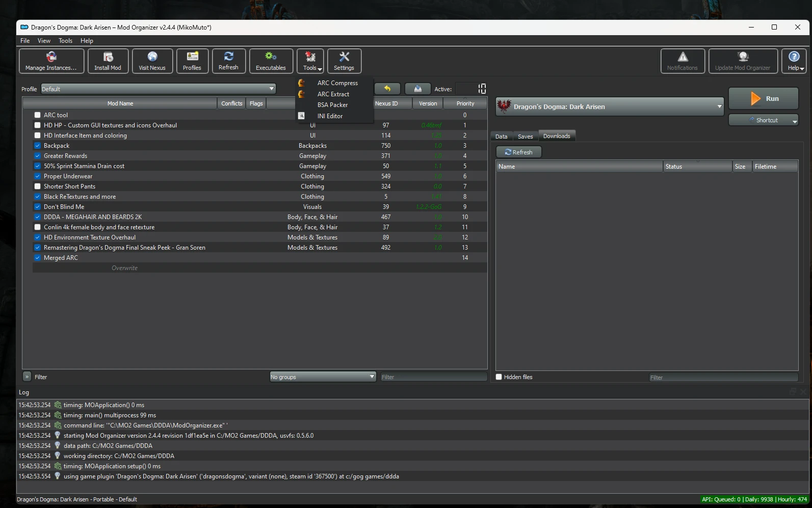Screen dimensions: 812x508
Task: Click the gear icon on the command line log entry
Action: point(58,425)
